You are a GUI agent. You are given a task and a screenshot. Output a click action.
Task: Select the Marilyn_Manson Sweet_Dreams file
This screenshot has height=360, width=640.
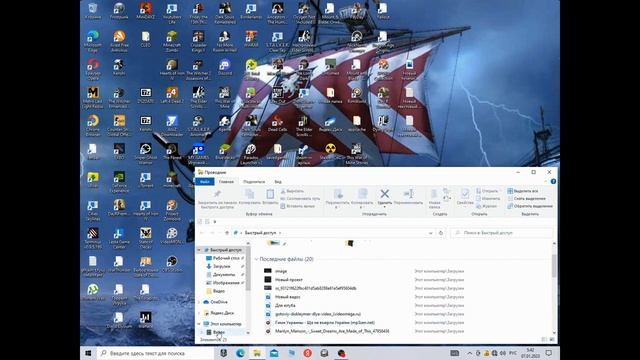point(332,331)
